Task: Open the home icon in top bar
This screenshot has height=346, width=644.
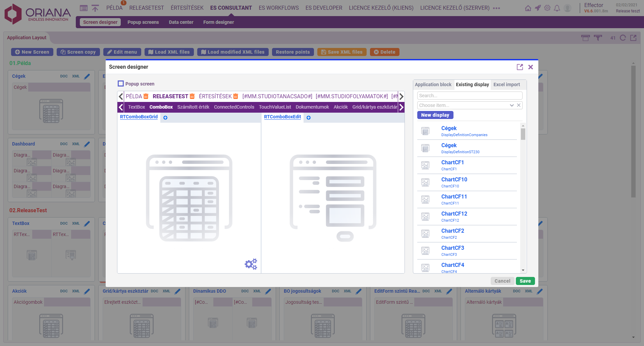Action: pyautogui.click(x=528, y=8)
